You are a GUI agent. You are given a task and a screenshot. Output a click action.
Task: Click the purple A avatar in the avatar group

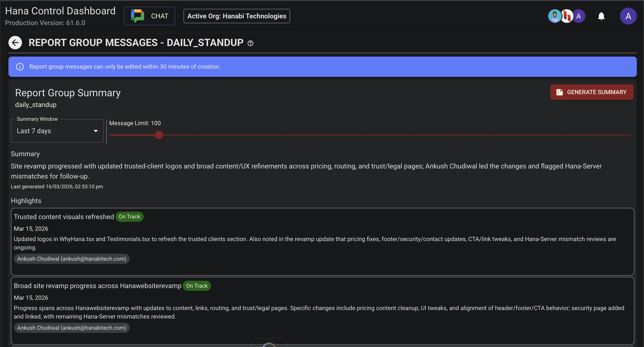(x=579, y=16)
